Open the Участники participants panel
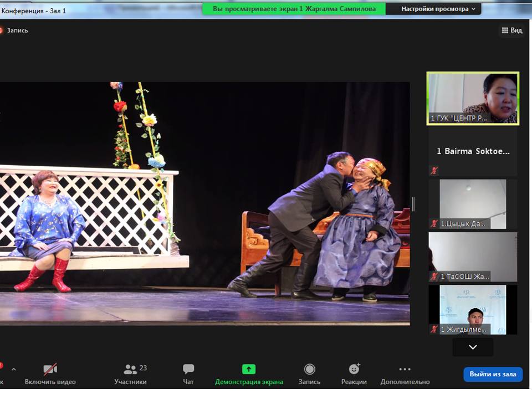Screen dimensions: 532x399 [130, 374]
